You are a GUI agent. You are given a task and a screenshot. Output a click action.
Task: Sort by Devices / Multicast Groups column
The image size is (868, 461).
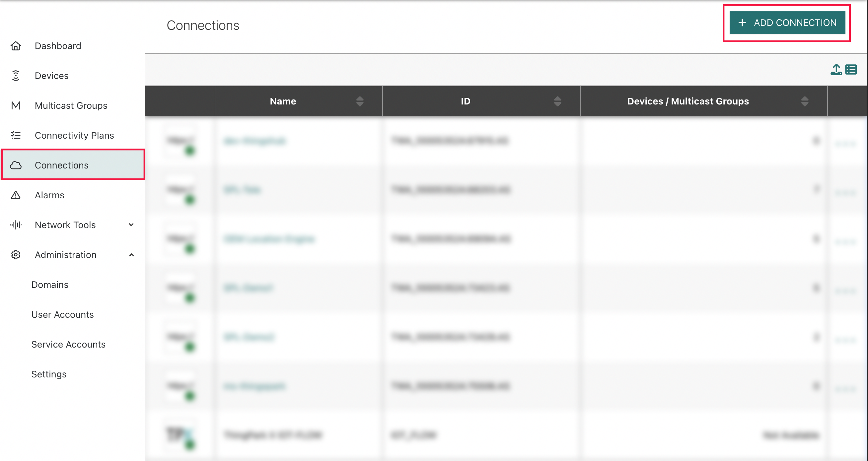[x=804, y=101]
